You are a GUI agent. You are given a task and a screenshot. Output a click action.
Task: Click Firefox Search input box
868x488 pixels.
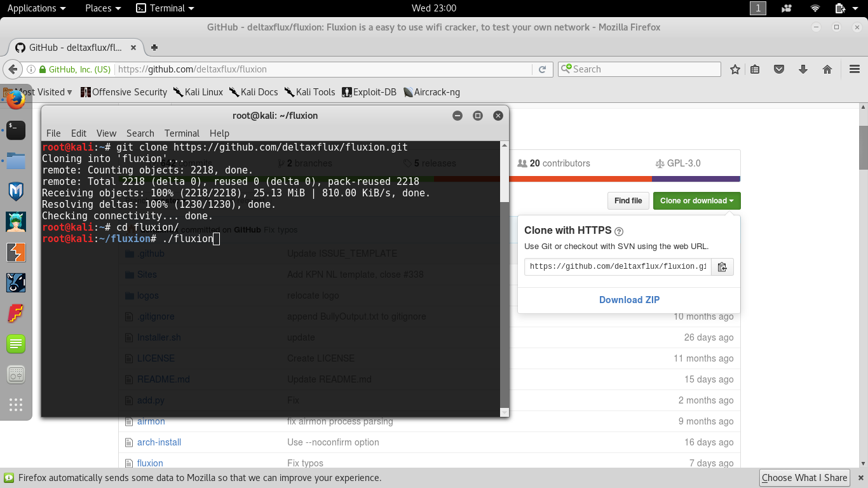click(x=639, y=69)
